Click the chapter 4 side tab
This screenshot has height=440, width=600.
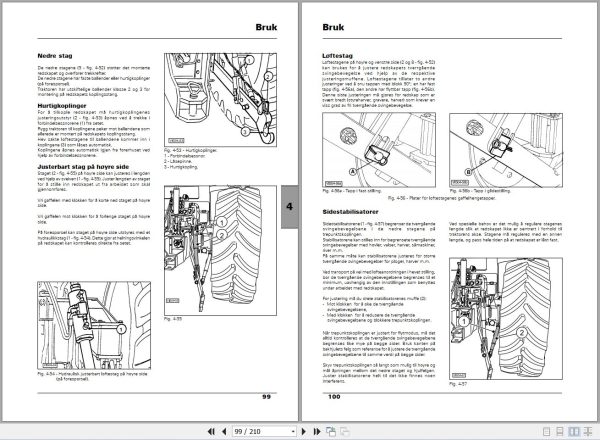click(x=290, y=207)
